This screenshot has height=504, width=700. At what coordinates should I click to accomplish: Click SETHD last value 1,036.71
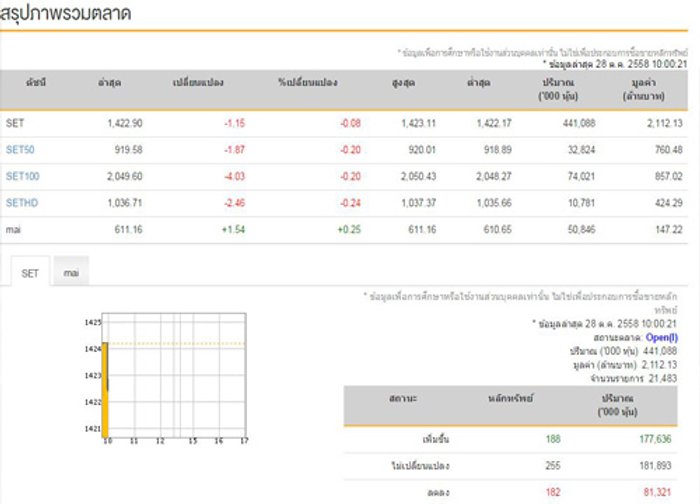[x=125, y=203]
